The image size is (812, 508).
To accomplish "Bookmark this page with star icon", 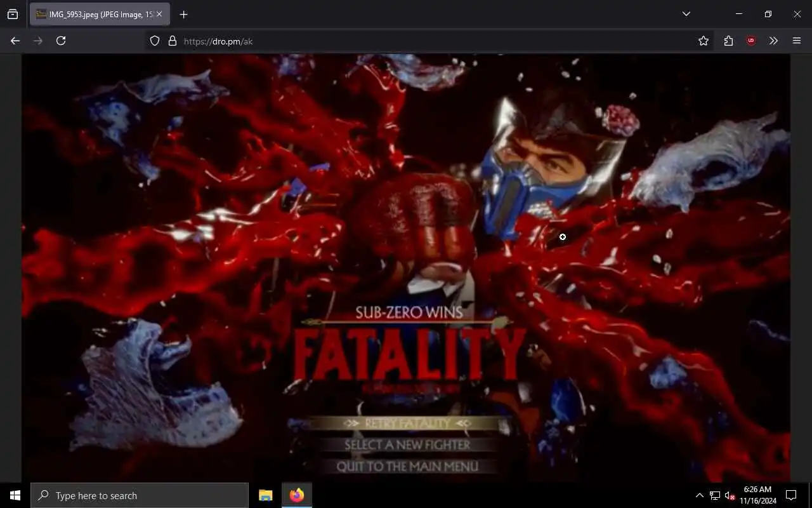I will click(x=704, y=41).
